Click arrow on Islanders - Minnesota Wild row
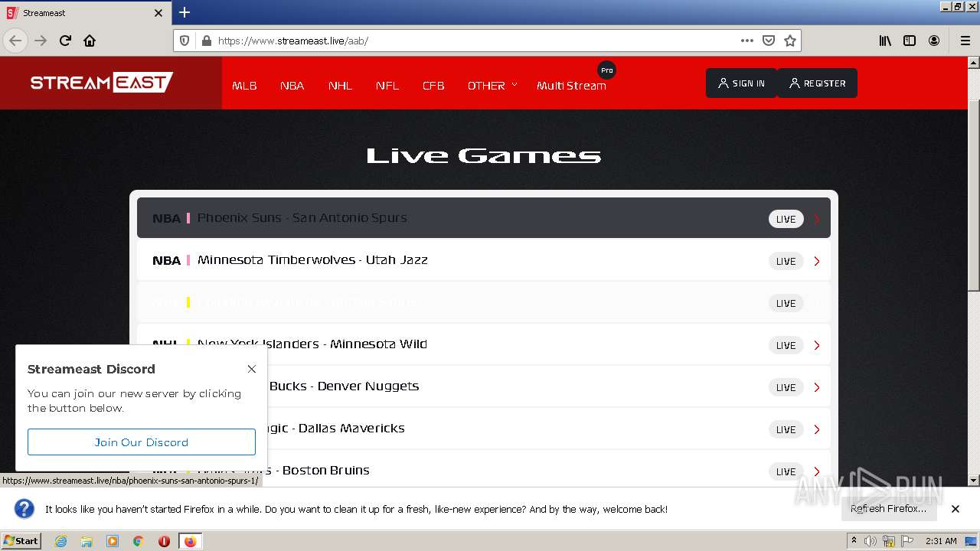The image size is (980, 551). tap(817, 346)
